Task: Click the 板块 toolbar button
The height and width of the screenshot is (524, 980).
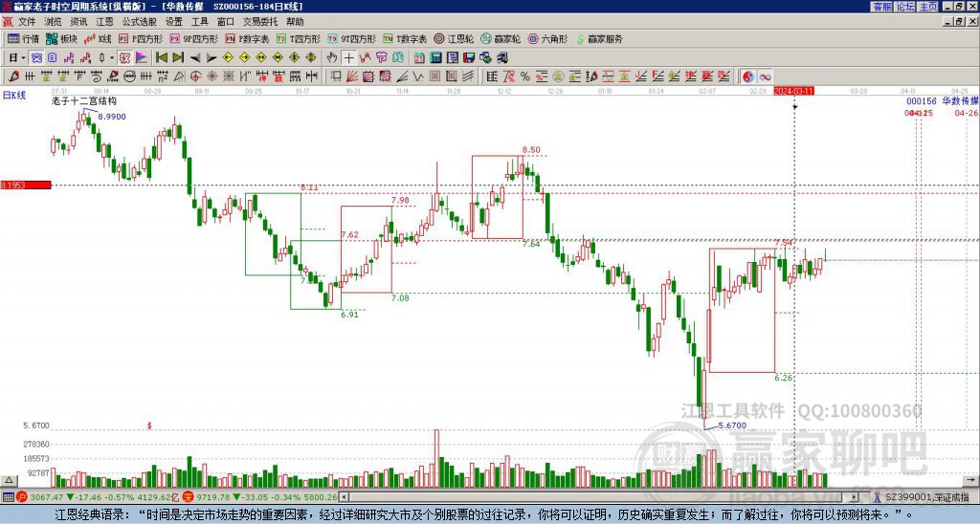Action: tap(61, 38)
